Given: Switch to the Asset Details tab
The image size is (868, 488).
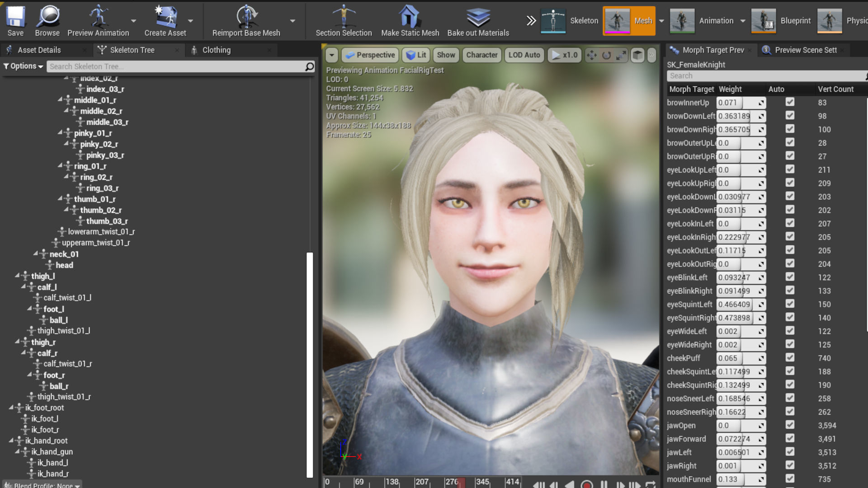Looking at the screenshot, I should 39,50.
